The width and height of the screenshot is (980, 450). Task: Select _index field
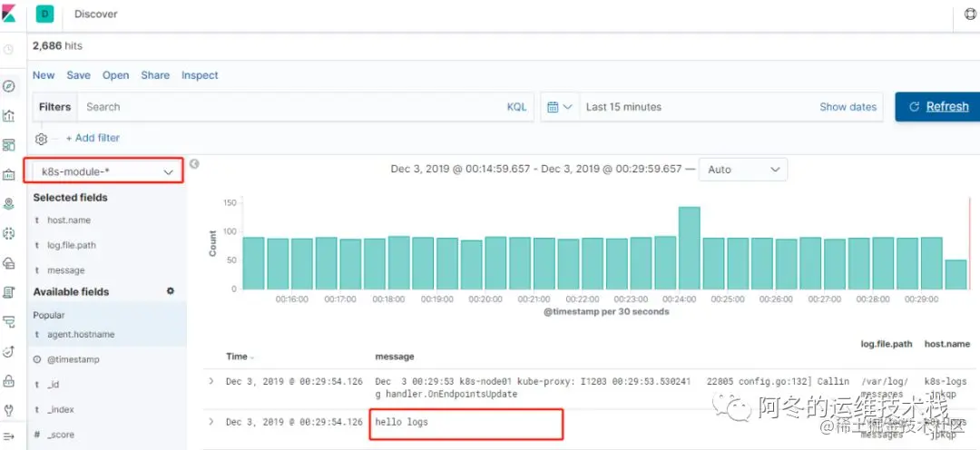[61, 409]
